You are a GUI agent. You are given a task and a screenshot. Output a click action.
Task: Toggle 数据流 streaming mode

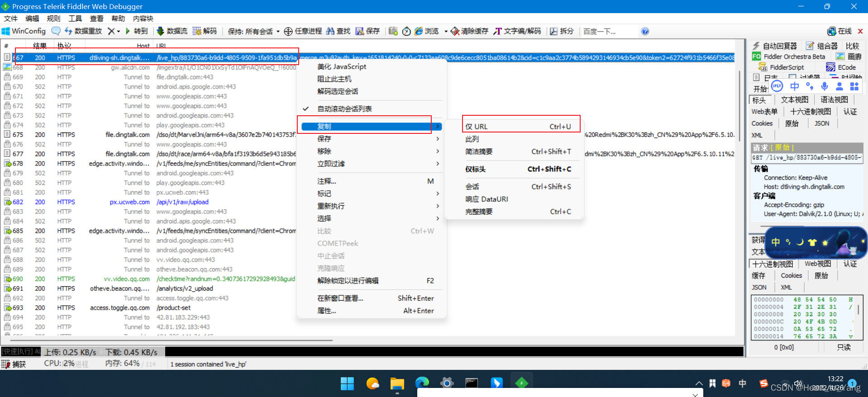click(172, 31)
